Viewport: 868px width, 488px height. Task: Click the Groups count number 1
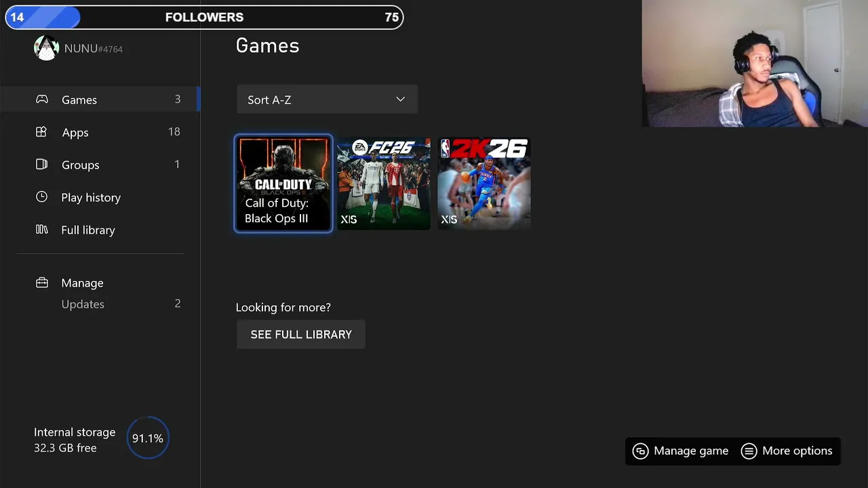pos(177,165)
